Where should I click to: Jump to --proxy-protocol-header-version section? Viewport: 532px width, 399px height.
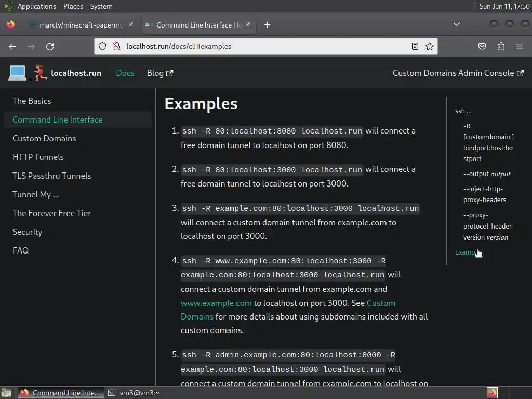pos(488,226)
